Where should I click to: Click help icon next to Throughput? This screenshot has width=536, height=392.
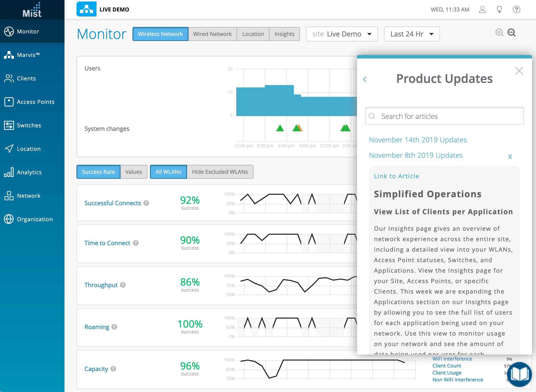tap(123, 285)
